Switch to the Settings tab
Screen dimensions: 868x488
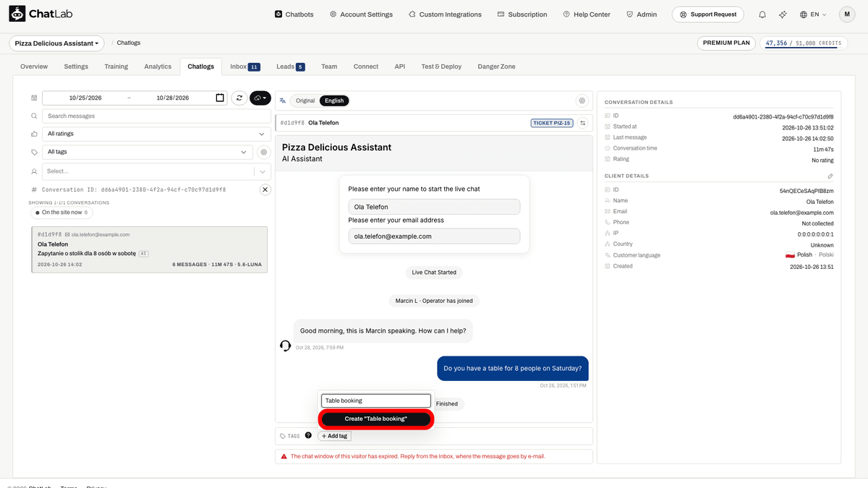point(76,67)
